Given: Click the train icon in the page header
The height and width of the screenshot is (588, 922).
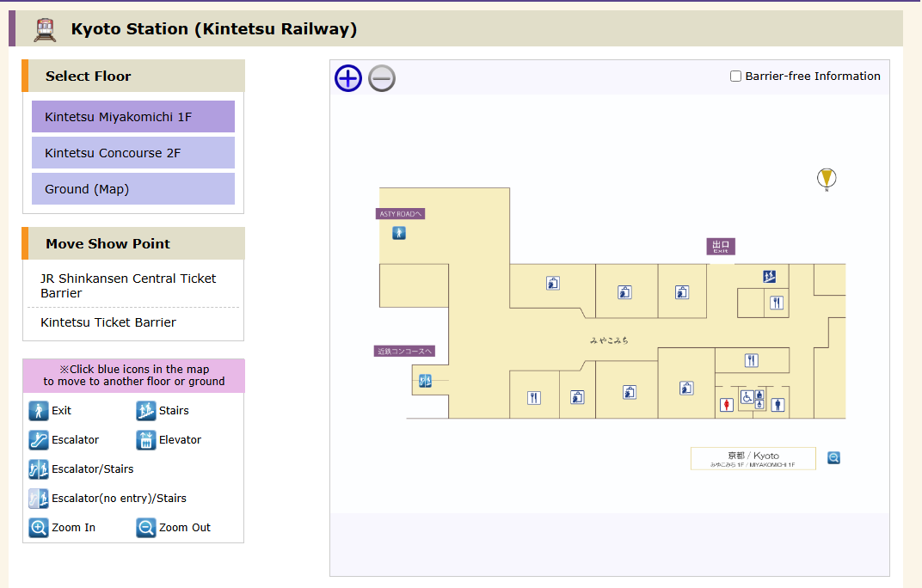Looking at the screenshot, I should [x=45, y=29].
